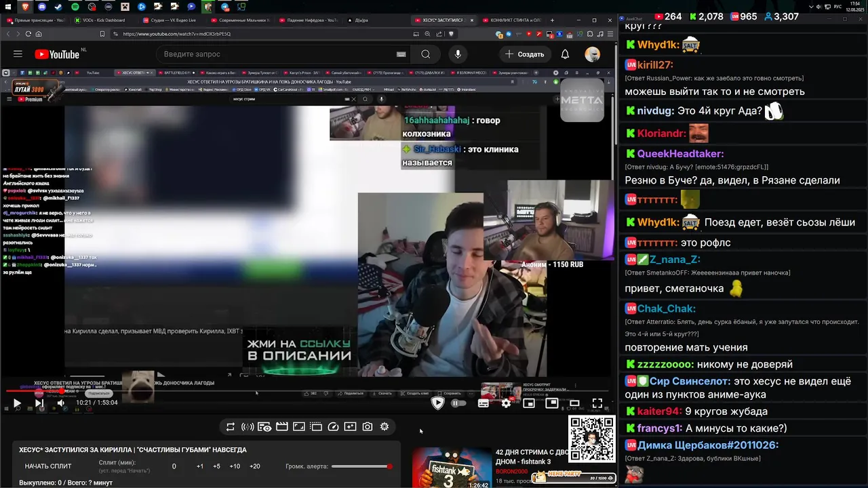Click chat username 'QueekHeadtaker'
Viewport: 868px width, 488px height.
(x=680, y=154)
